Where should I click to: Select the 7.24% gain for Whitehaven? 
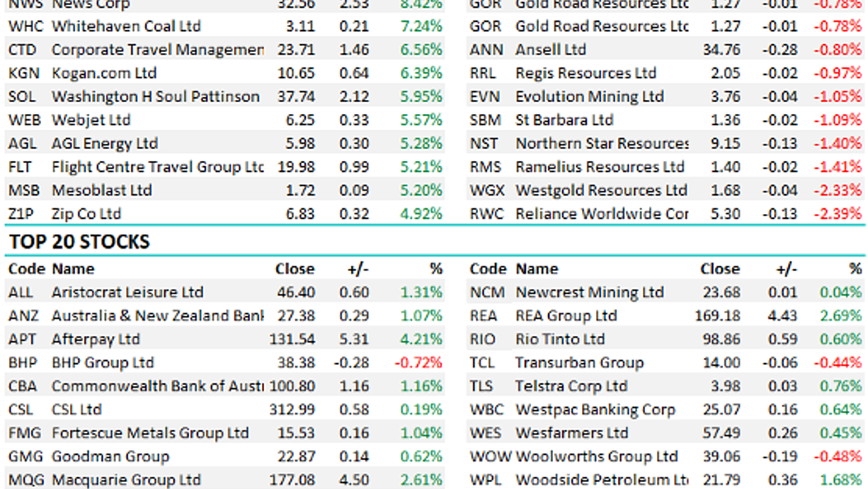[x=421, y=26]
